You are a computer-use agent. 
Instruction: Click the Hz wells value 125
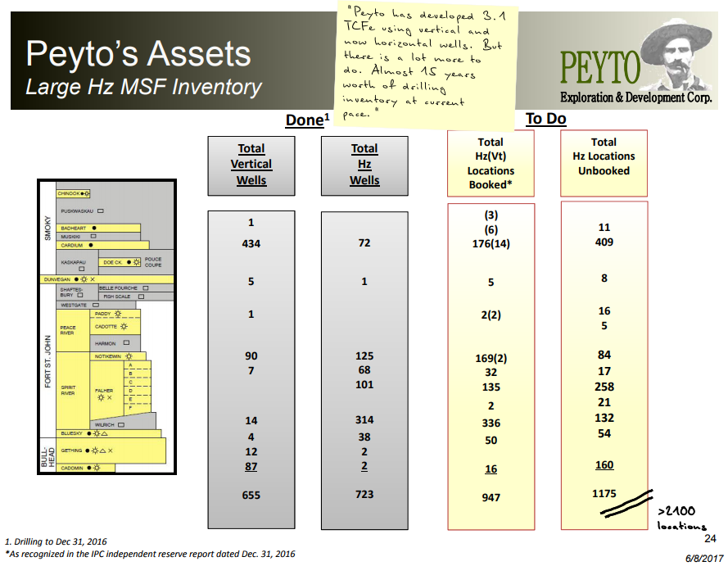pos(364,356)
